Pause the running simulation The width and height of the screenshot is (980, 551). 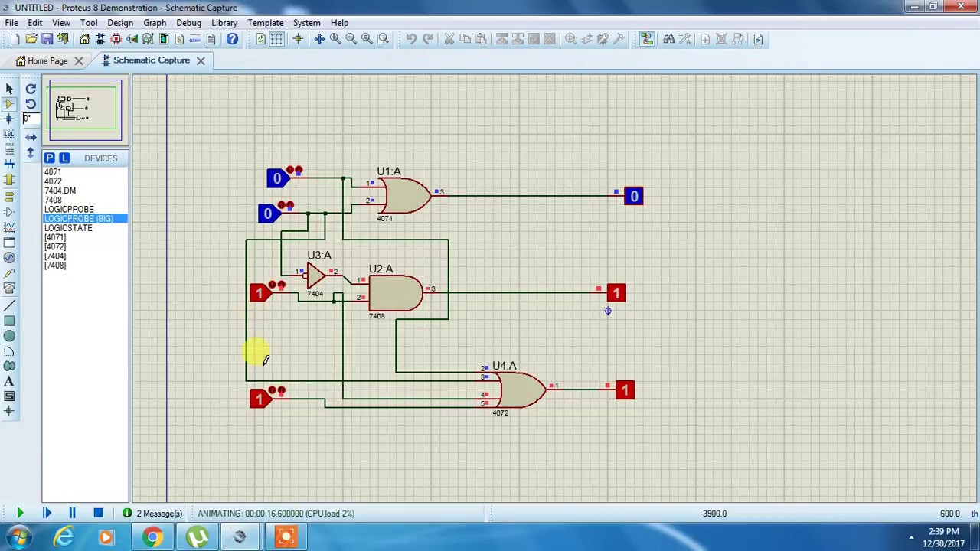click(x=72, y=514)
